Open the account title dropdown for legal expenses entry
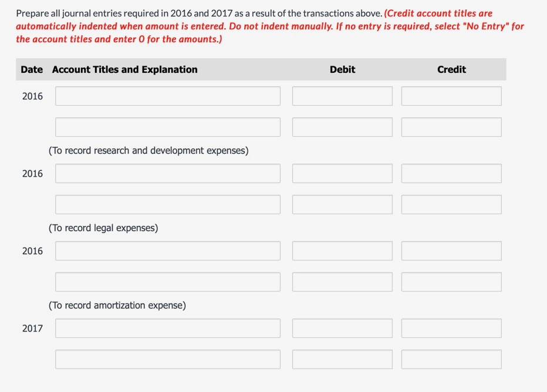 pos(167,173)
